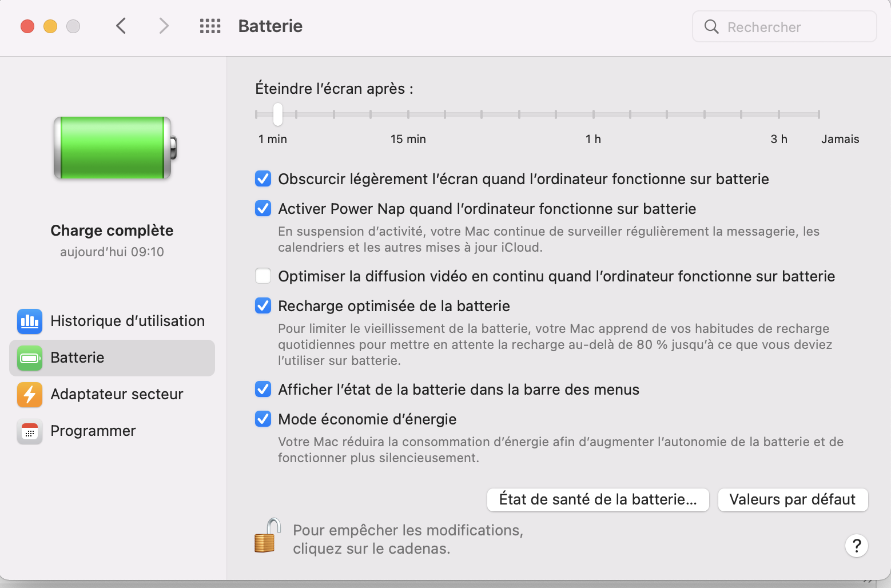Click the forward navigation arrow

click(x=164, y=26)
